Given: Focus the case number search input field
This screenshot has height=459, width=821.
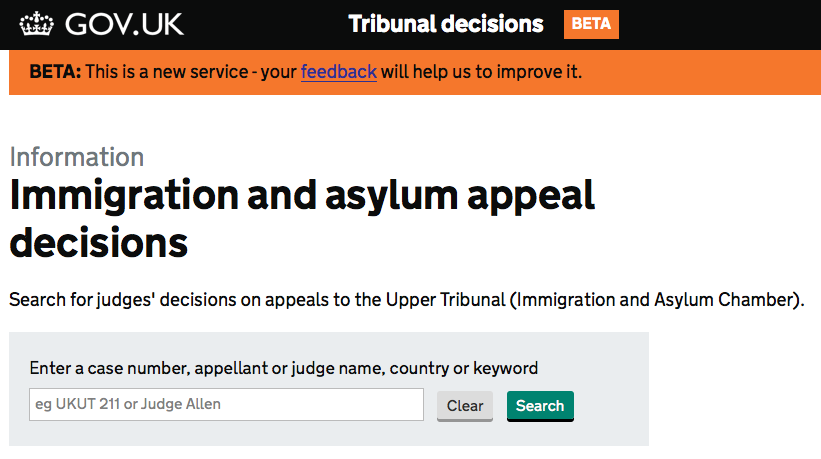Looking at the screenshot, I should point(226,404).
